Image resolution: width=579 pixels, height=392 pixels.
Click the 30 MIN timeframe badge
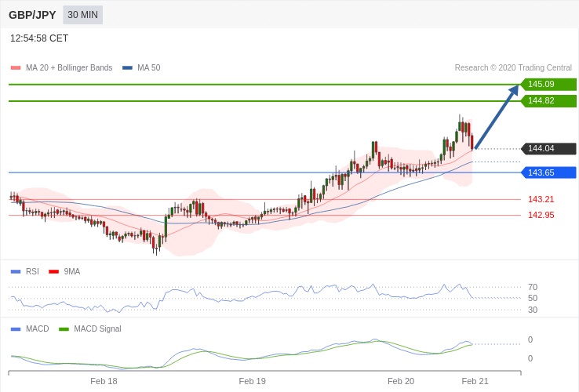point(82,15)
